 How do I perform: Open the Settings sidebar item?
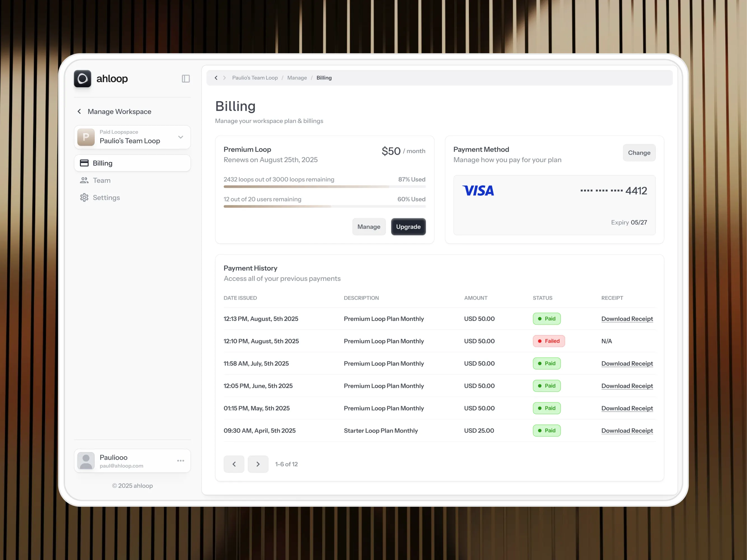[x=106, y=197]
